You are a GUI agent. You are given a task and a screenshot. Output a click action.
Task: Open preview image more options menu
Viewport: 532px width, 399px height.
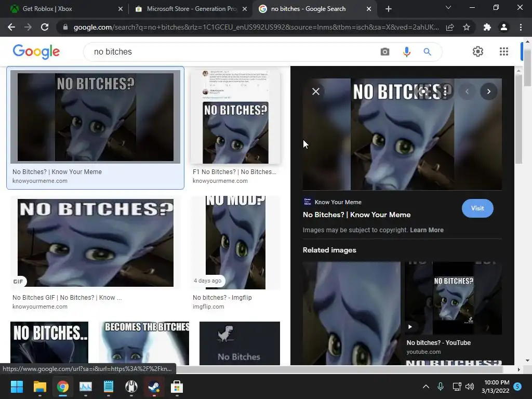tap(445, 91)
